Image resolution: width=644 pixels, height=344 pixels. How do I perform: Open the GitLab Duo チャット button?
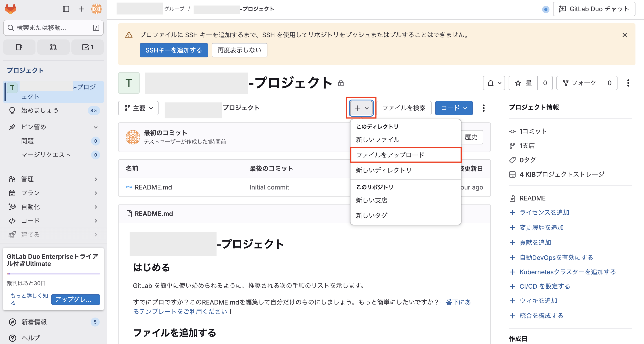click(x=594, y=9)
